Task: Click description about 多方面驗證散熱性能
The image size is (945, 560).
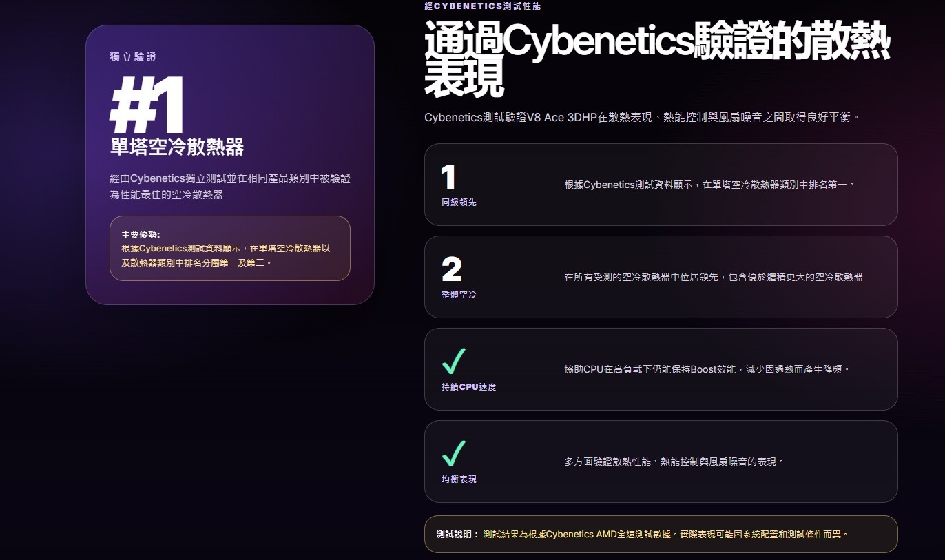Action: (x=674, y=462)
